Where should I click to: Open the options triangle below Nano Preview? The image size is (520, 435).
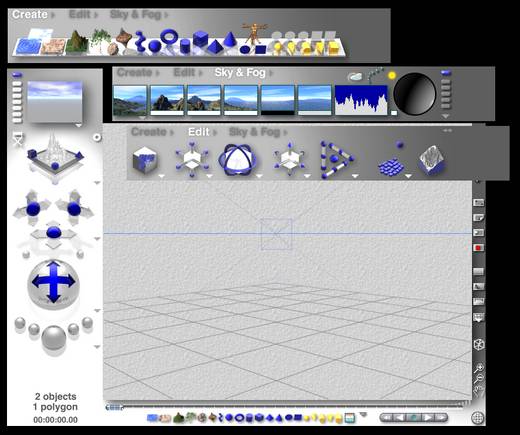point(79,126)
